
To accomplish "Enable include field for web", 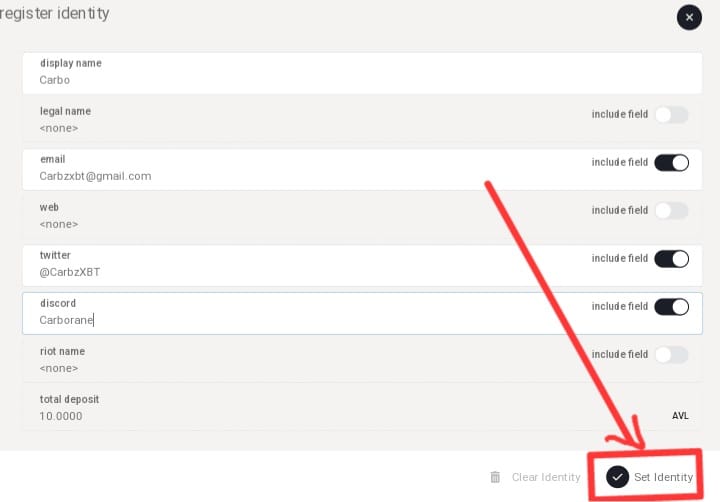I will click(671, 211).
